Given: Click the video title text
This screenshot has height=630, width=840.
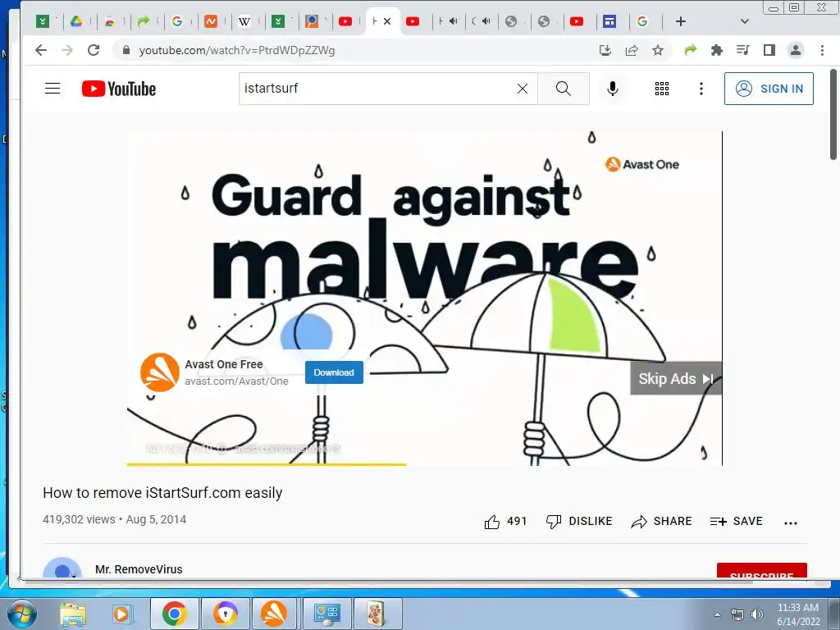Looking at the screenshot, I should point(162,493).
